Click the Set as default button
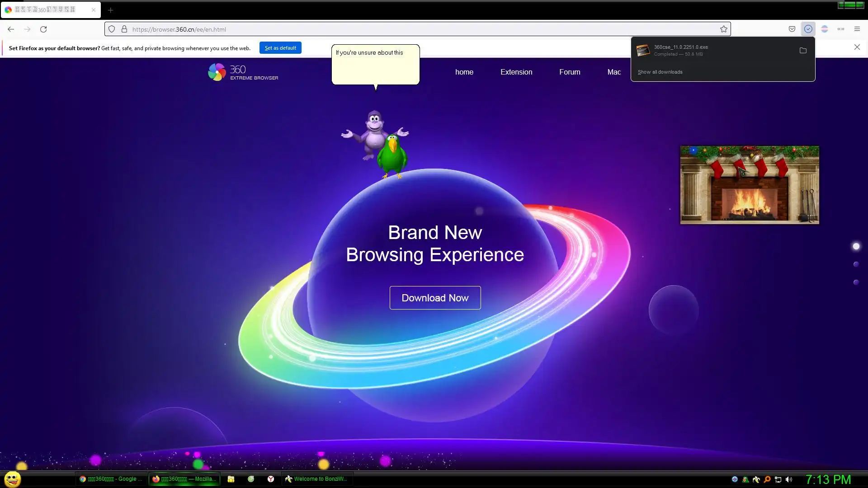Screen dimensions: 868x488 point(280,48)
